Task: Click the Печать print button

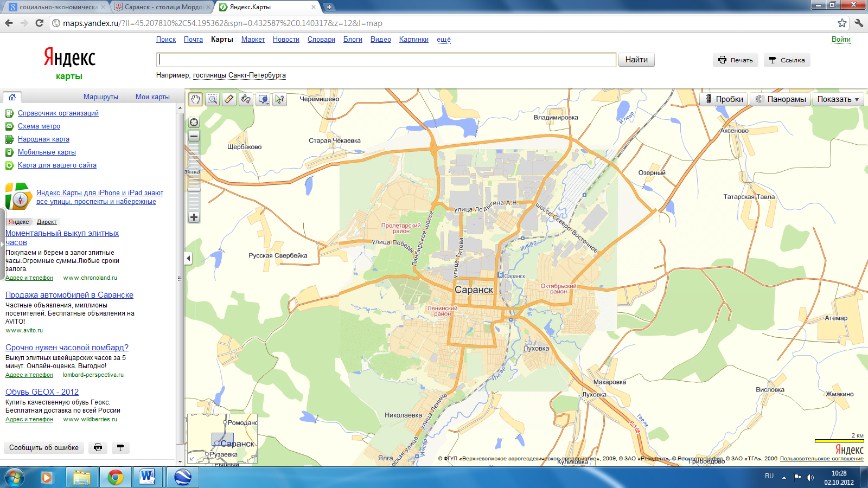Action: (x=736, y=60)
